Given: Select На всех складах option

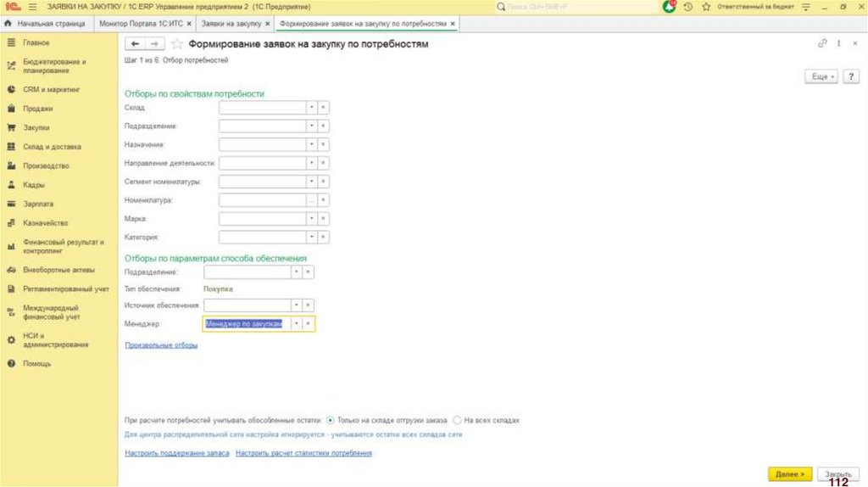Looking at the screenshot, I should point(457,421).
